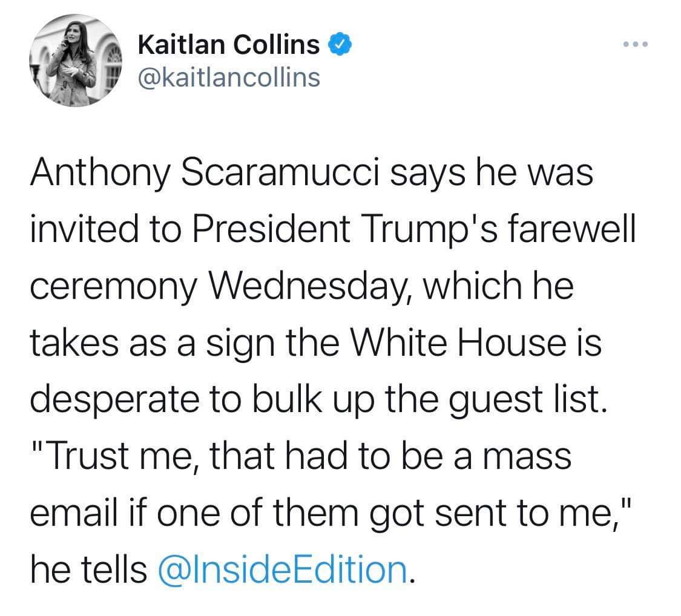Open the @kaitlancollins handle
Screen dimensions: 681x616
(x=229, y=77)
